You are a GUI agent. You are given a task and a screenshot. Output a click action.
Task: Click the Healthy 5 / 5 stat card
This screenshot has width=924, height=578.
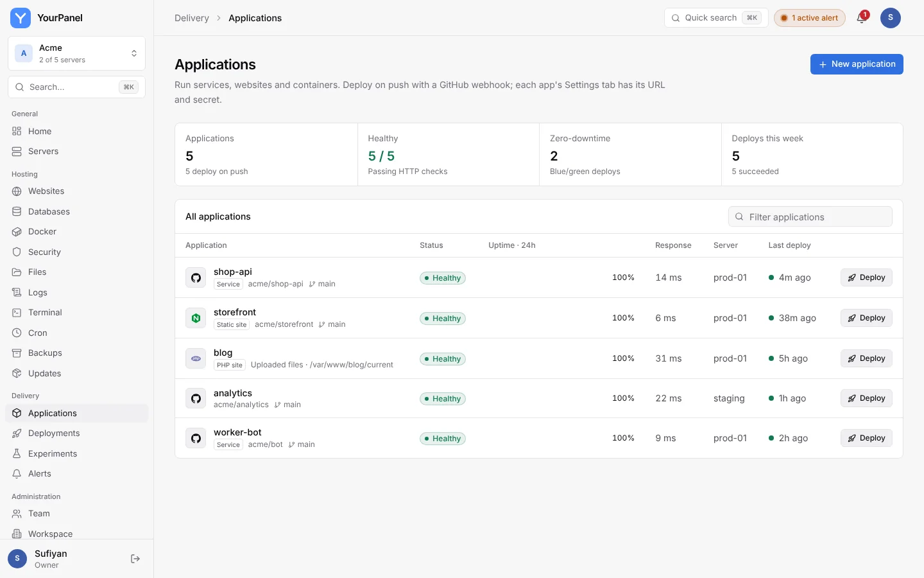pyautogui.click(x=449, y=155)
